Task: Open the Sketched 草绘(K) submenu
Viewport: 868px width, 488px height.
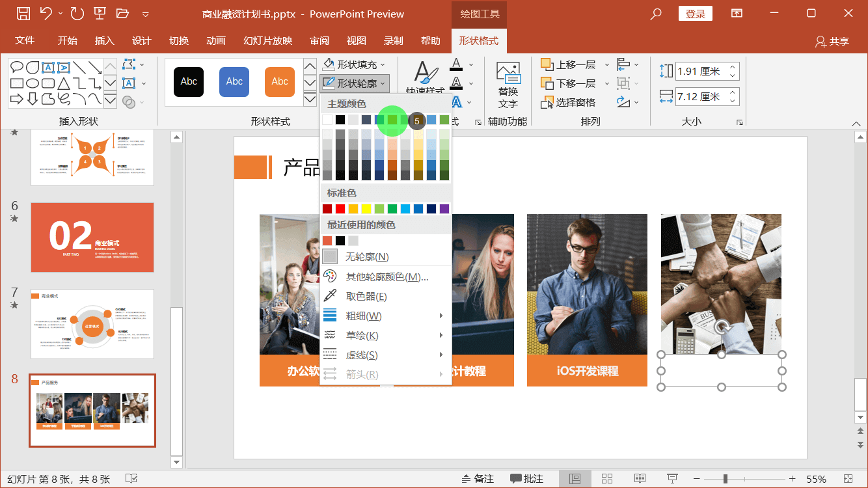Action: click(386, 335)
